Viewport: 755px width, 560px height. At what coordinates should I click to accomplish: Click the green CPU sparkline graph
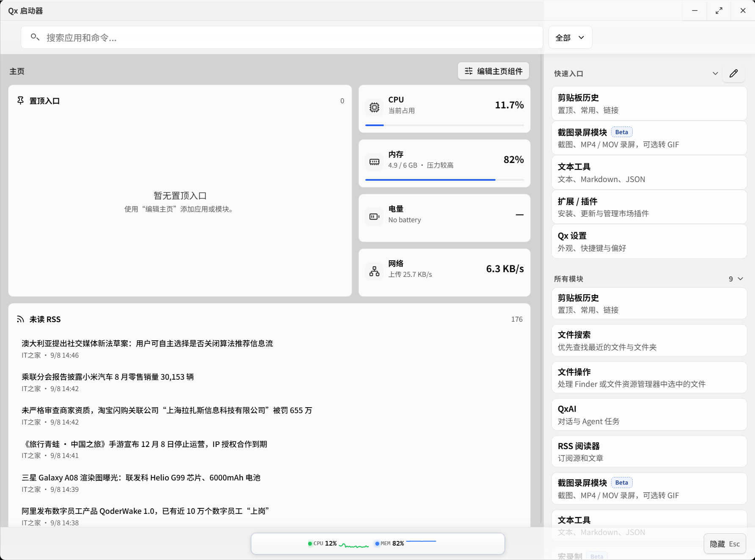354,545
